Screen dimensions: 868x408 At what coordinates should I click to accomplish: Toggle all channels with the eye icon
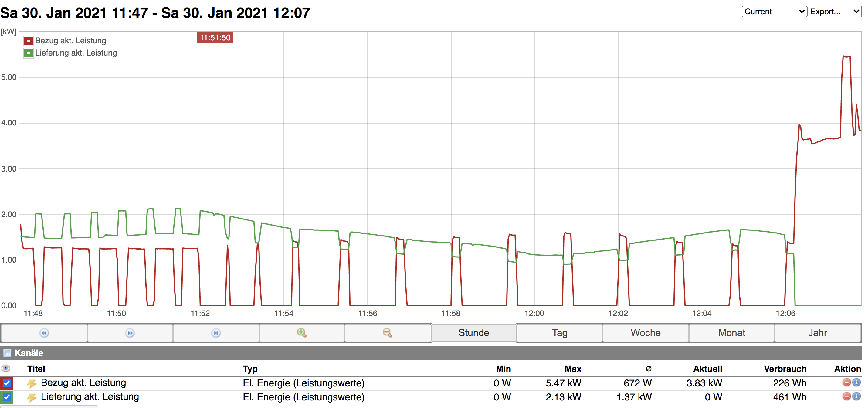(6, 368)
